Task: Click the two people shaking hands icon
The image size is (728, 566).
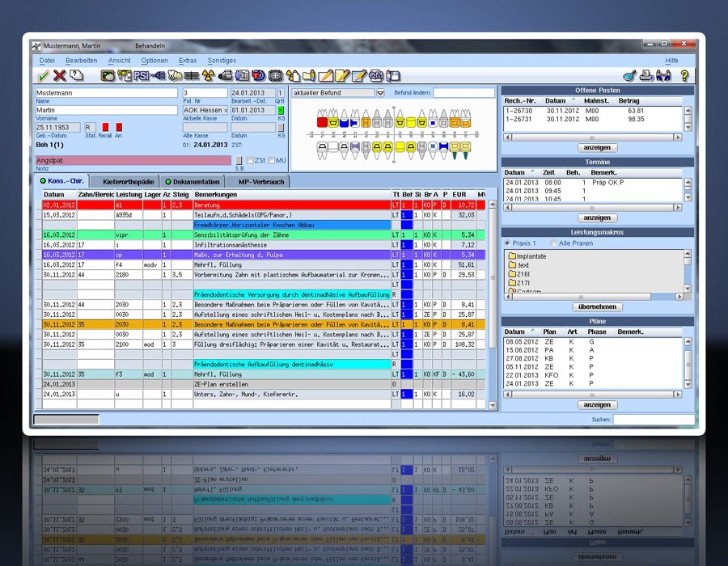Action: tap(663, 76)
